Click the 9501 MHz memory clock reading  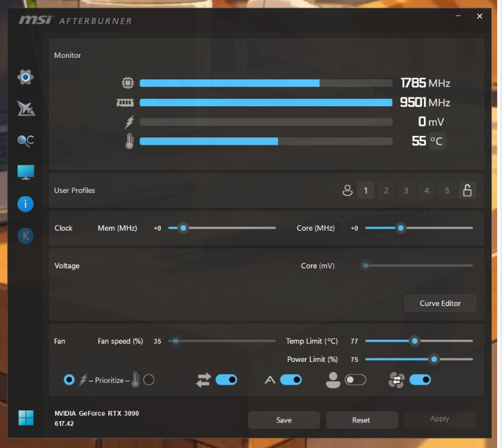[425, 103]
